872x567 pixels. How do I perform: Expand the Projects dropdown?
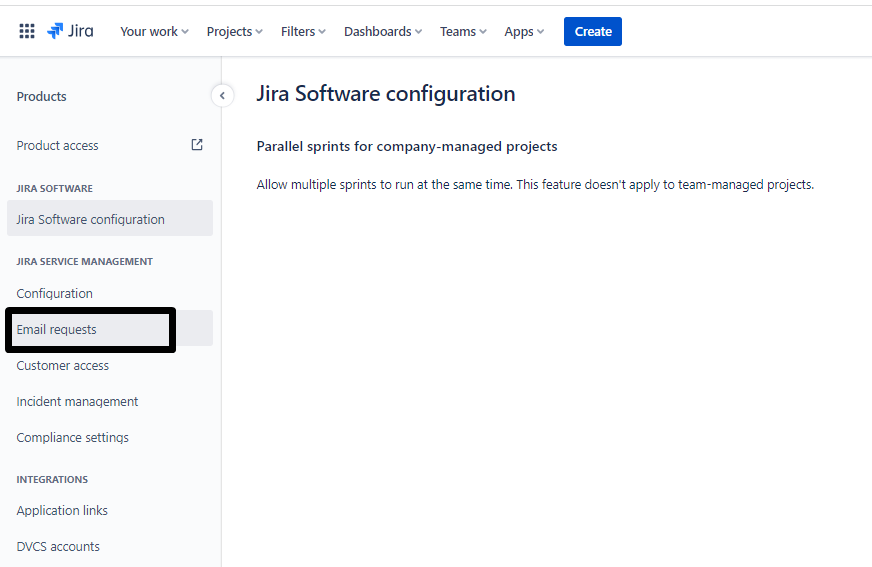[x=234, y=32]
